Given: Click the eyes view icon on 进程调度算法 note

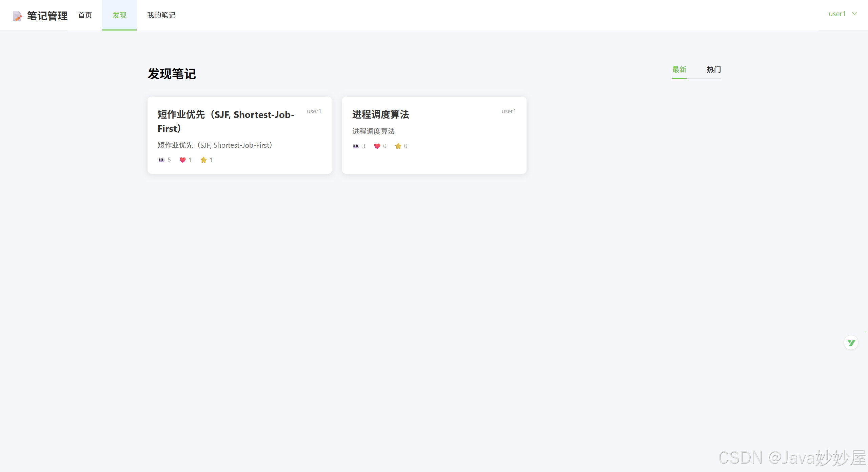Looking at the screenshot, I should 356,146.
